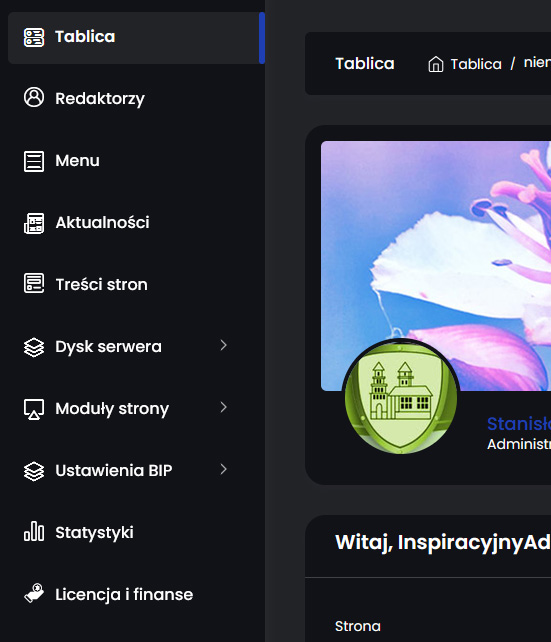Click the Licencja i finanse hand icon

point(34,593)
